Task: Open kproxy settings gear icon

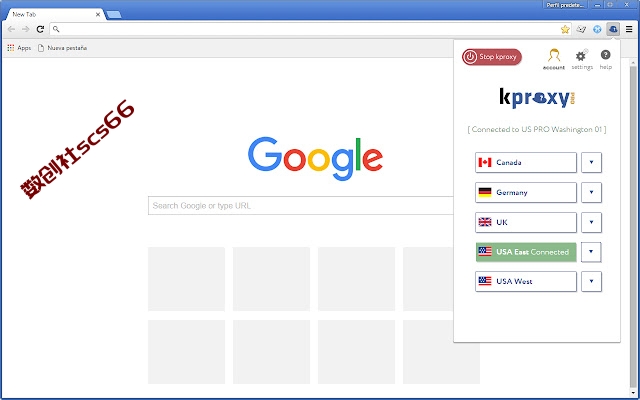Action: tap(582, 59)
